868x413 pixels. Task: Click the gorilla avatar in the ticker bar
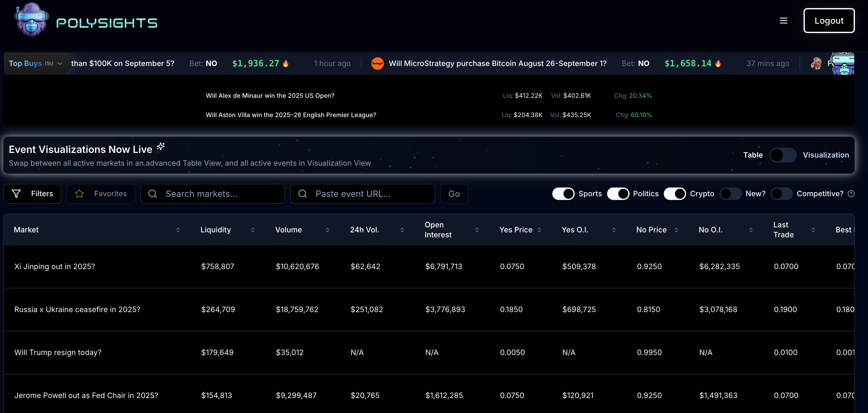point(843,64)
